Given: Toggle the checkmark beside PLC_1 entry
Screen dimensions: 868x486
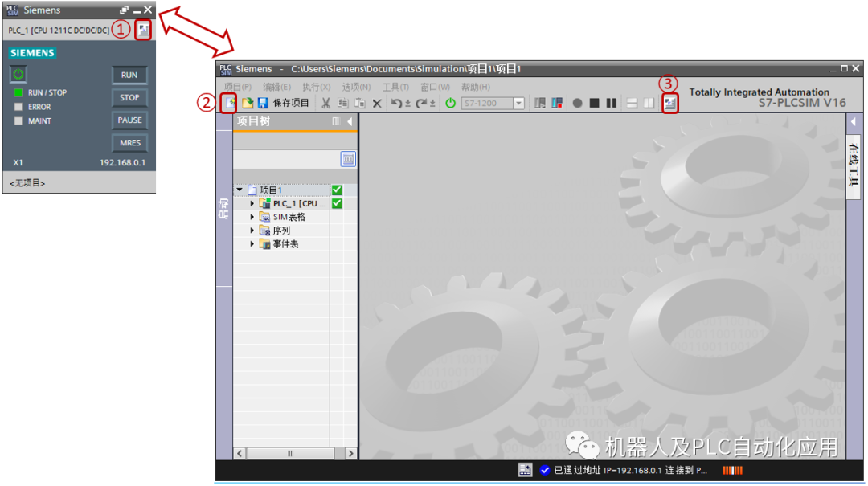Looking at the screenshot, I should [337, 203].
